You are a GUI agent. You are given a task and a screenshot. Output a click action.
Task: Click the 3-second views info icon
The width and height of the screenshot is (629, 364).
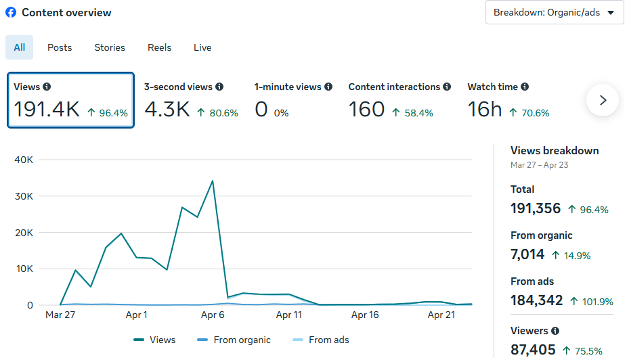pos(219,87)
